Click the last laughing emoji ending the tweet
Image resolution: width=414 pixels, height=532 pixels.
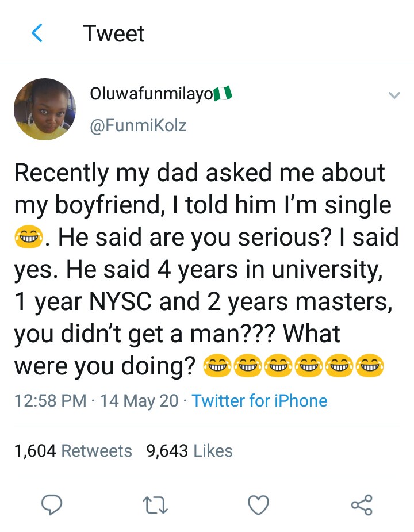click(x=370, y=365)
